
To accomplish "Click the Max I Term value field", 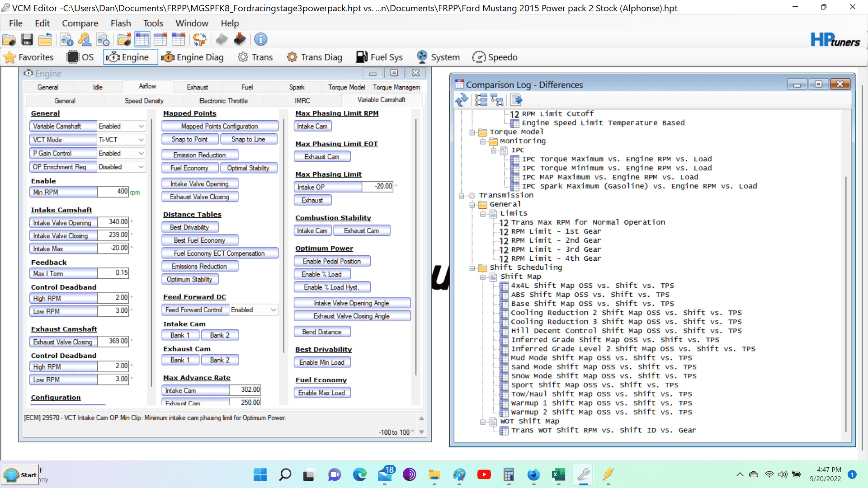I will click(x=113, y=273).
